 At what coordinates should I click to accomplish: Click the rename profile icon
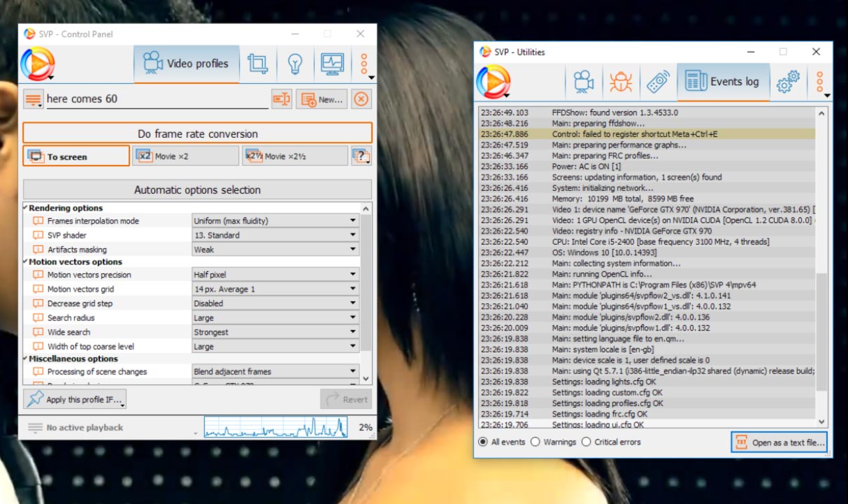click(281, 99)
